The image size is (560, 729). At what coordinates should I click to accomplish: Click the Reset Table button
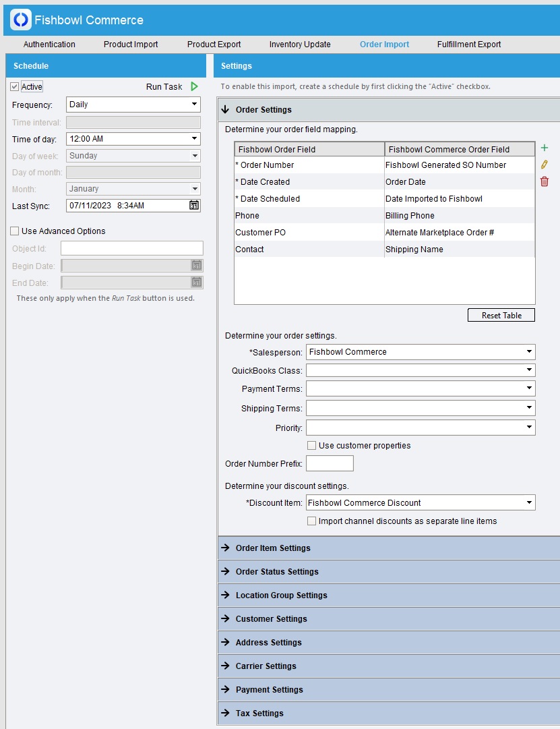501,316
